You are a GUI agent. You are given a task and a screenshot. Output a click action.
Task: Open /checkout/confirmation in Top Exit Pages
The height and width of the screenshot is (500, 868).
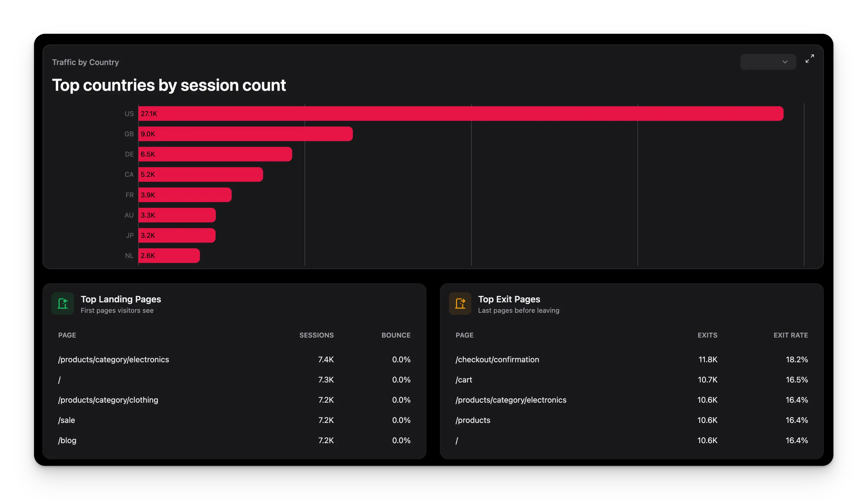coord(497,360)
